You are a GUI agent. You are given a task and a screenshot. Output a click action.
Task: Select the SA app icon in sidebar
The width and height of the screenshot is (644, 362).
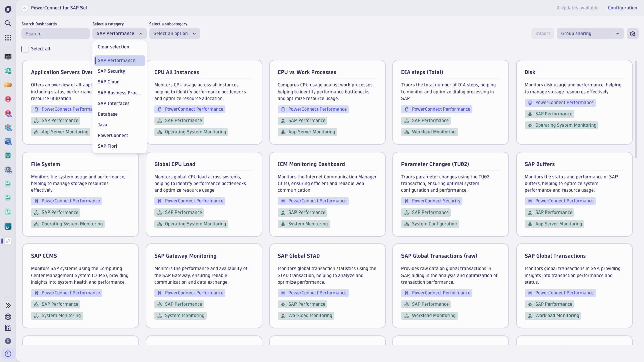click(8, 226)
